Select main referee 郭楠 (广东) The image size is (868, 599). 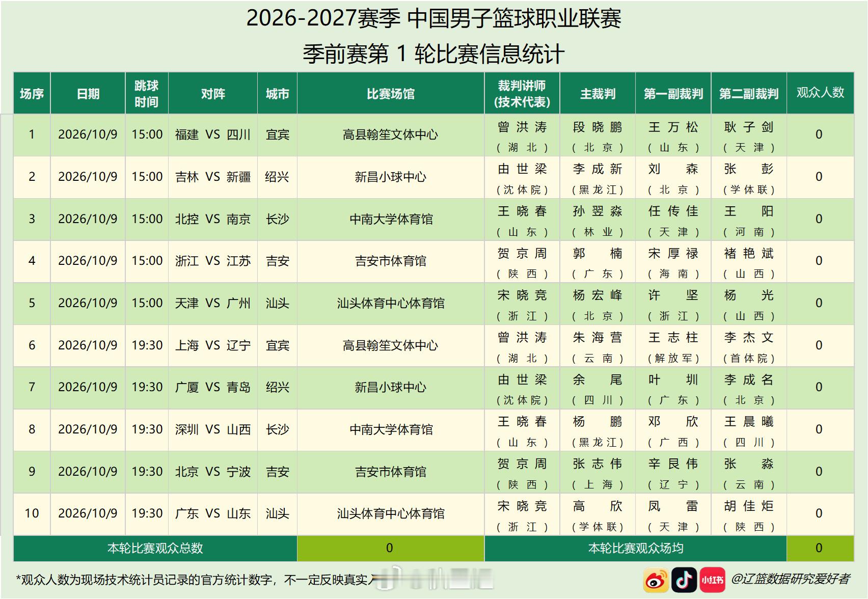(x=598, y=261)
